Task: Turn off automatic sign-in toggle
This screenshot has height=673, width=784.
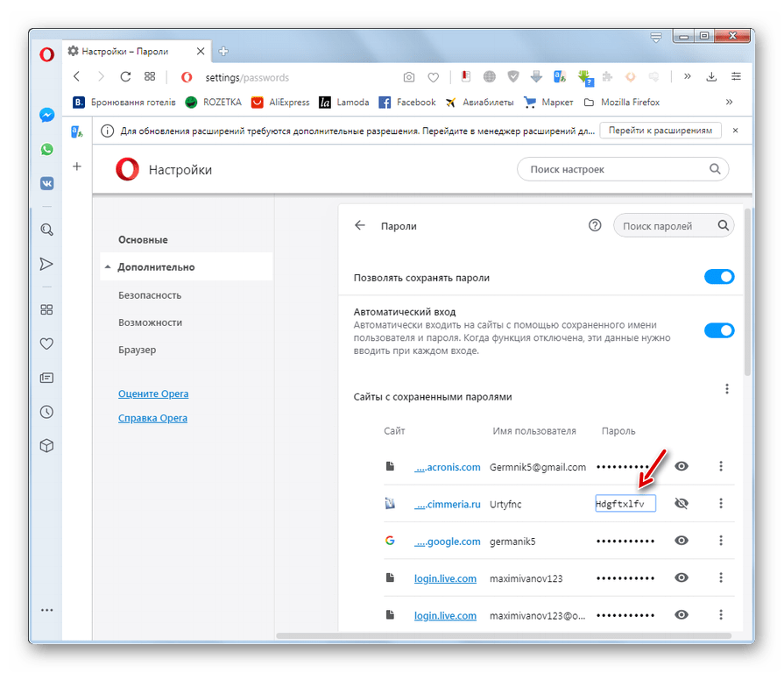Action: point(719,330)
